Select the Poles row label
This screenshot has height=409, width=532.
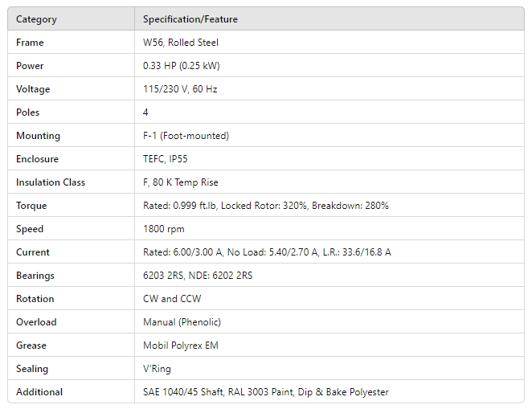tap(27, 112)
